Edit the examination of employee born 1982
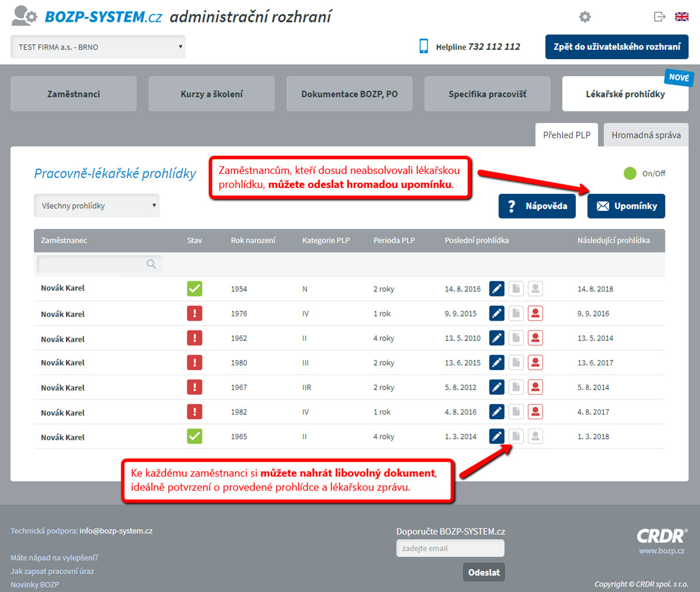This screenshot has width=700, height=592. [496, 412]
